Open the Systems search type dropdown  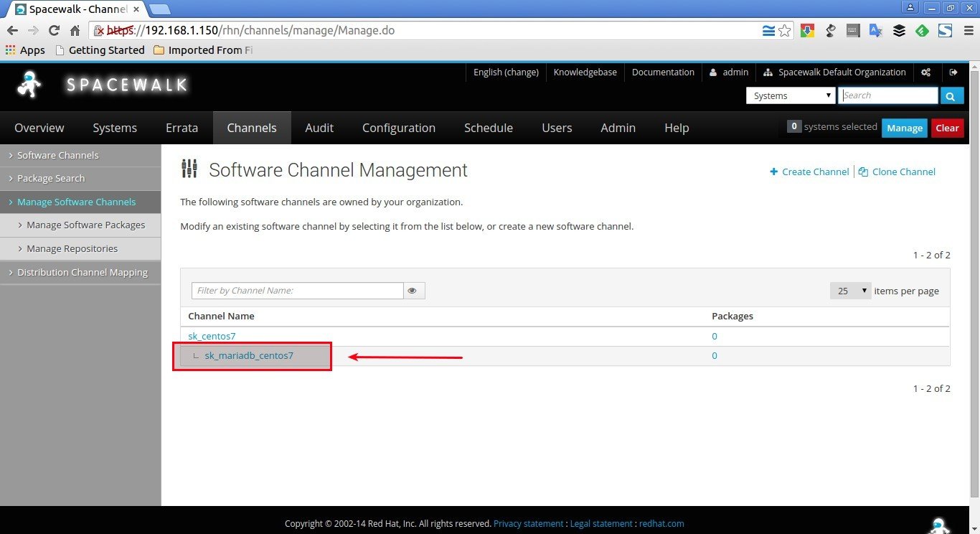(x=791, y=95)
